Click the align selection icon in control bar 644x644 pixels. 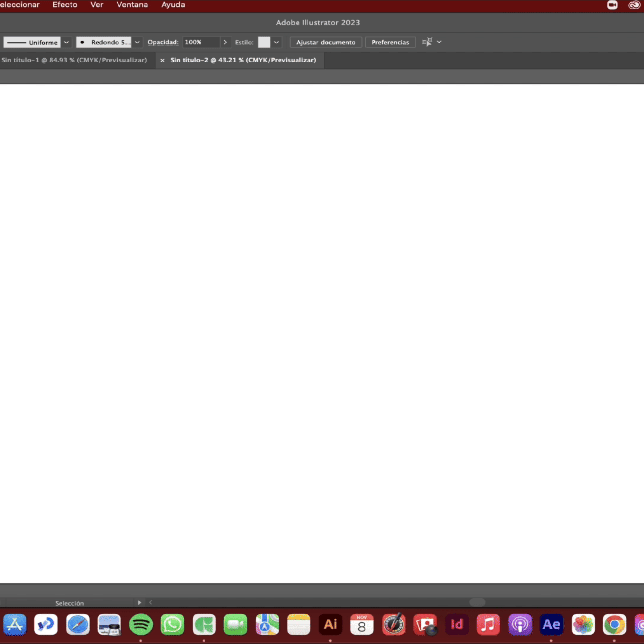427,42
